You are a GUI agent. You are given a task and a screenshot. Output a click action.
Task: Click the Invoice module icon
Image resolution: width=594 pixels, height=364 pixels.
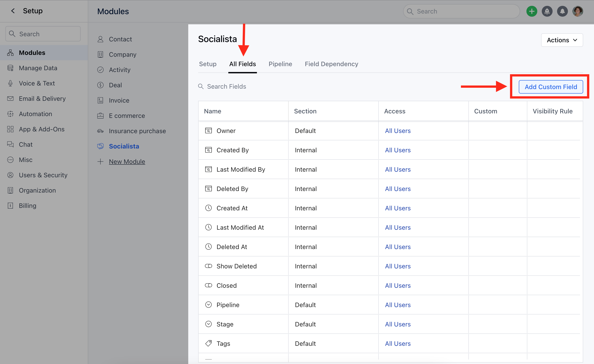click(x=100, y=100)
